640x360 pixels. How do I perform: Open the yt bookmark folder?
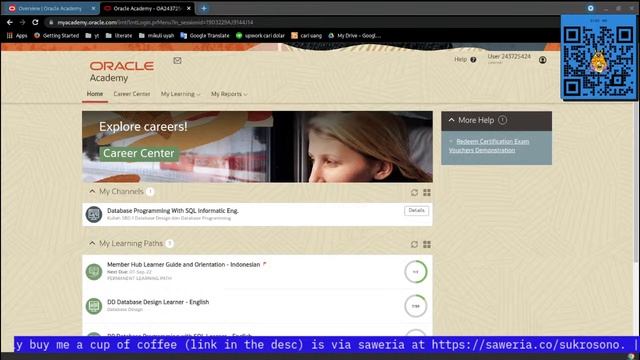92,36
